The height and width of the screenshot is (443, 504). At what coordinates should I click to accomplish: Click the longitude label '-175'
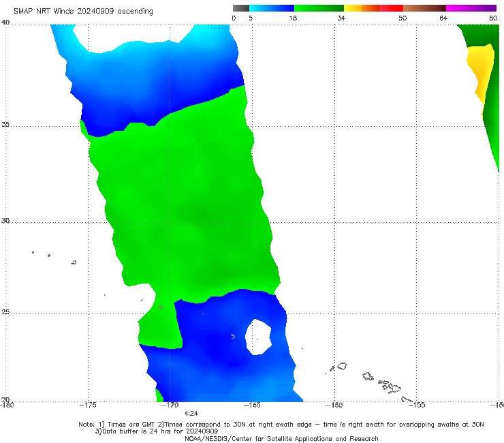88,405
